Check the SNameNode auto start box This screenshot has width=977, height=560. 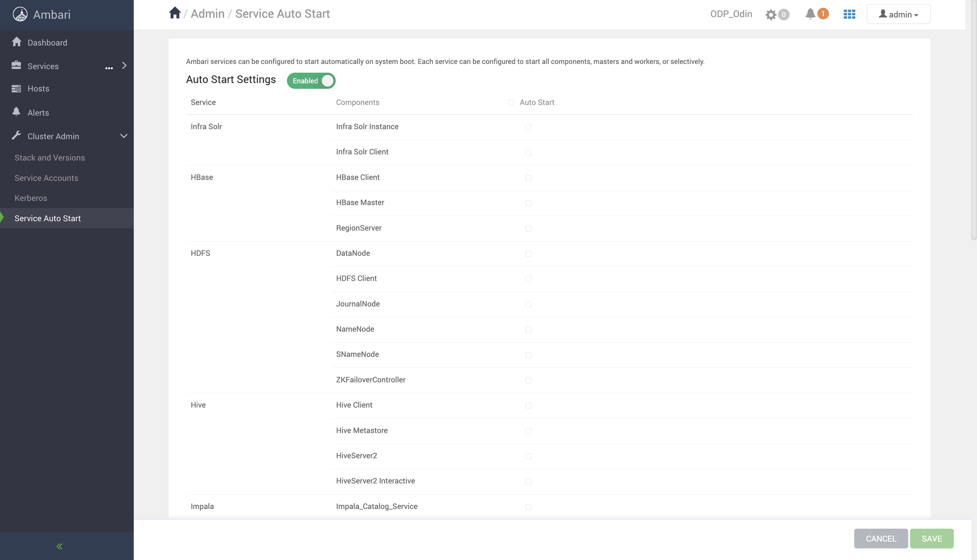(529, 355)
